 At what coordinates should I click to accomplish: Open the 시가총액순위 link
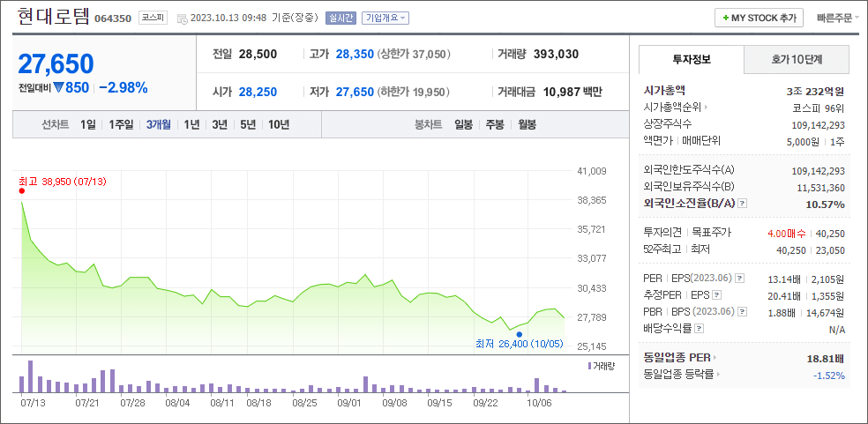pos(677,108)
